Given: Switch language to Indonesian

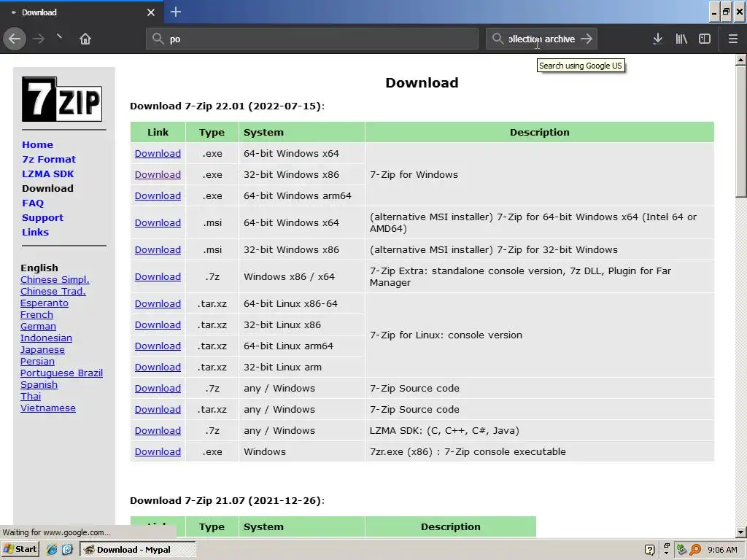Looking at the screenshot, I should point(46,338).
